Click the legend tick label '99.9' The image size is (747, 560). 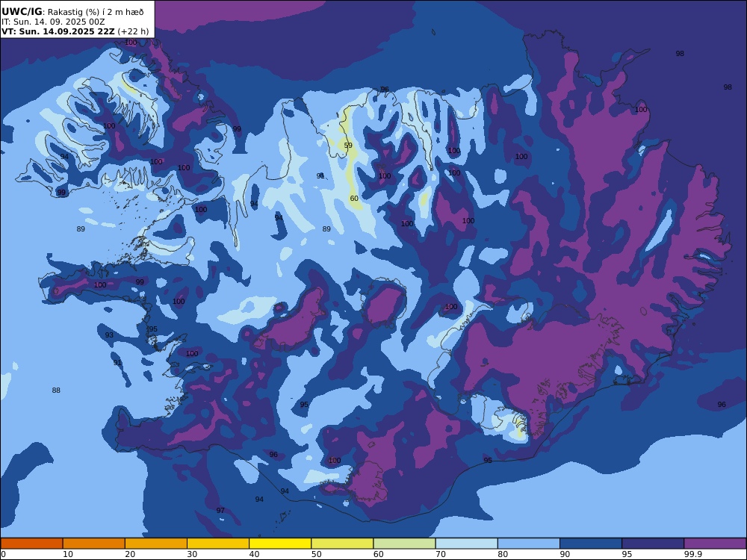692,554
